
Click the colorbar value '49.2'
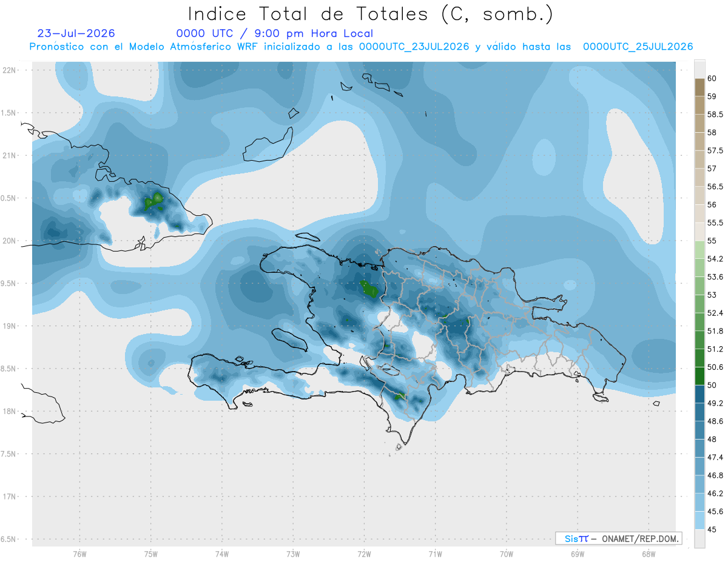[715, 403]
